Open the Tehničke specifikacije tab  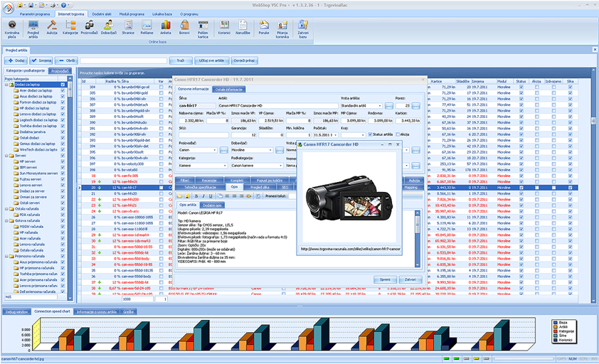pyautogui.click(x=200, y=187)
